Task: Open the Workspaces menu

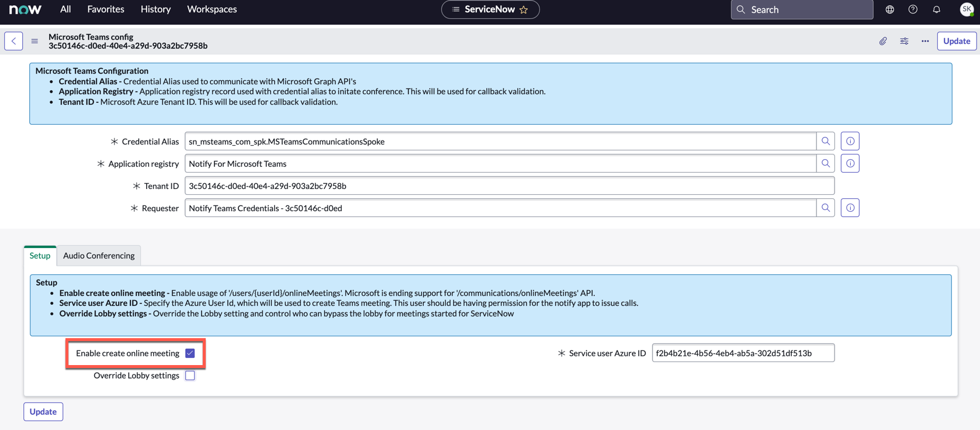Action: pyautogui.click(x=212, y=9)
